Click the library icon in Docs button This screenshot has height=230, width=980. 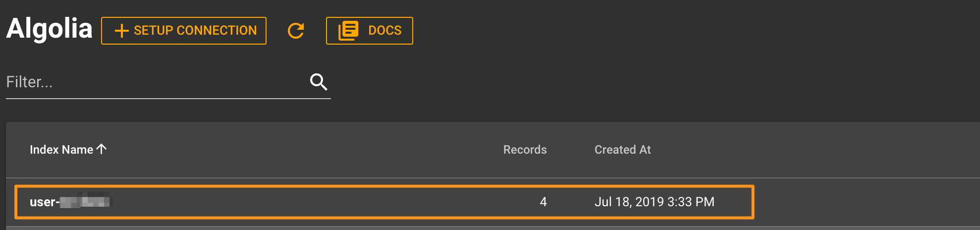(348, 31)
